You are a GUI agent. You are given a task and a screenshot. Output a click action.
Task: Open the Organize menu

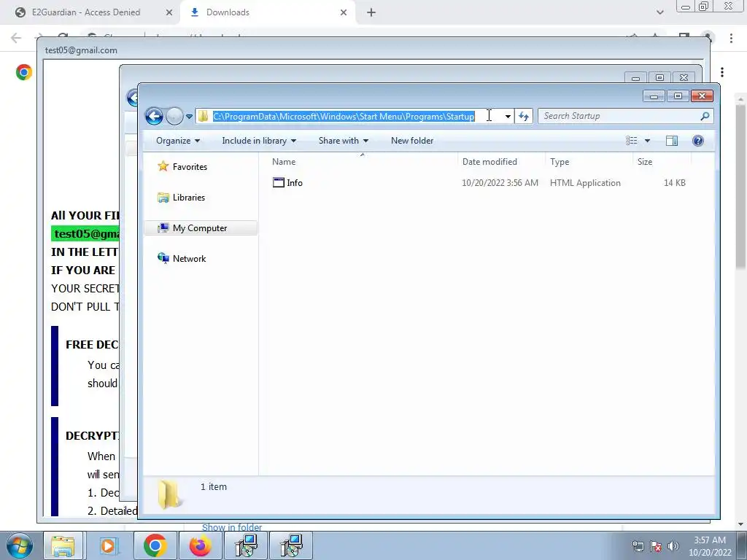178,141
